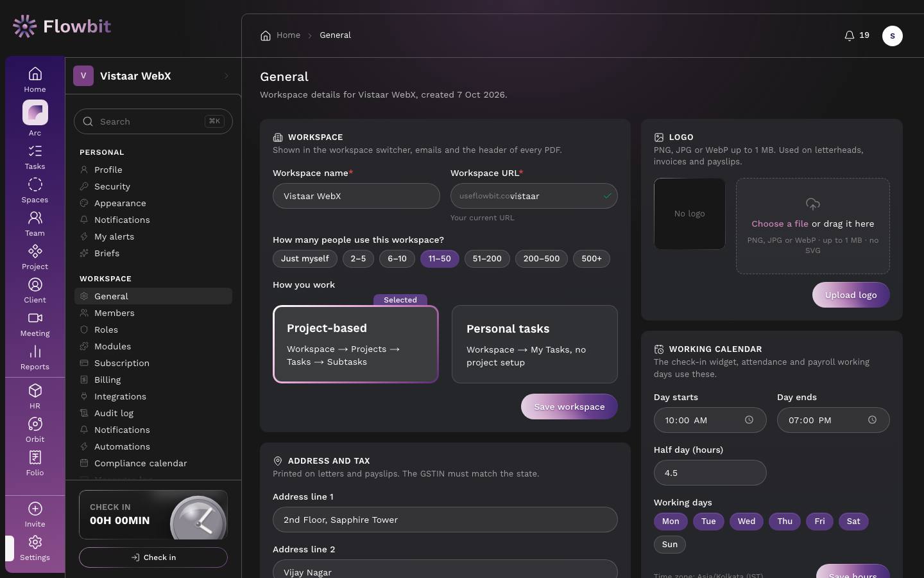Click the Check in button
This screenshot has height=578, width=924.
[153, 557]
